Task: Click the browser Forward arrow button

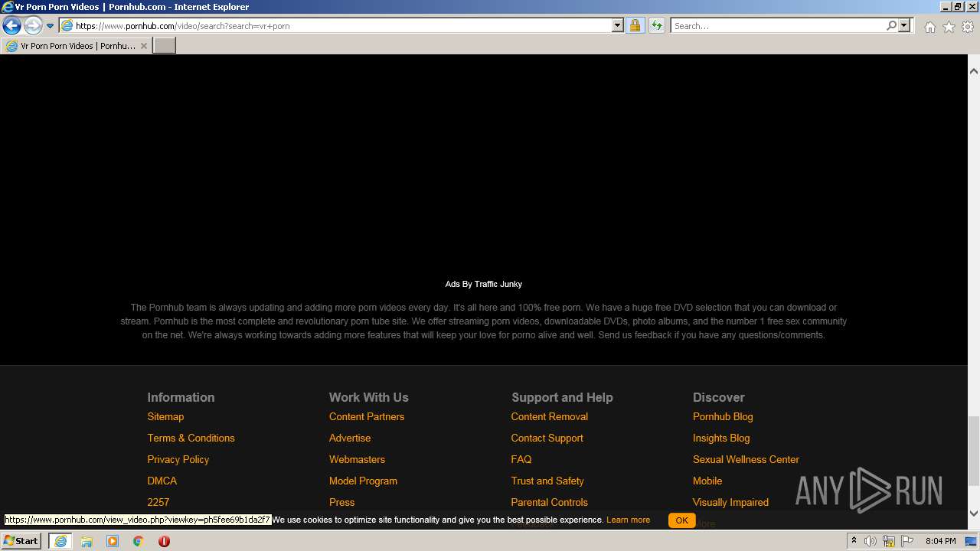Action: point(32,25)
